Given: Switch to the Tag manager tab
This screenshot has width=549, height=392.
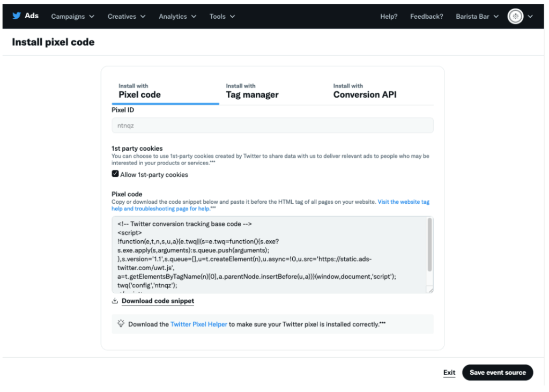Looking at the screenshot, I should (252, 91).
